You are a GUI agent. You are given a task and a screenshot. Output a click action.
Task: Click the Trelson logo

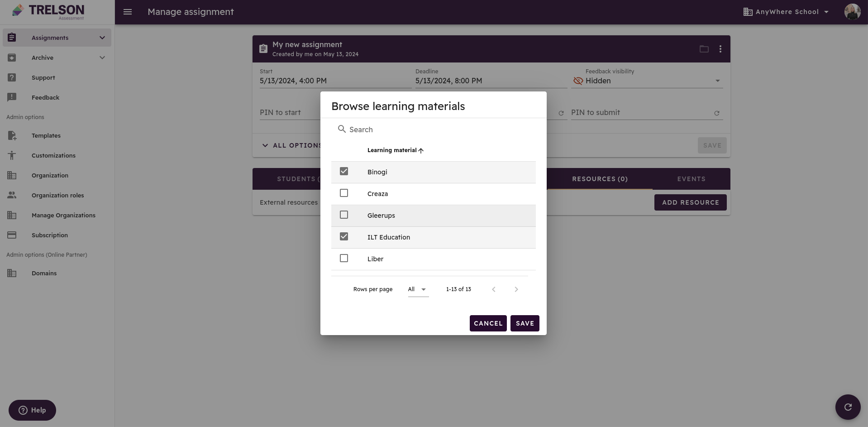48,12
